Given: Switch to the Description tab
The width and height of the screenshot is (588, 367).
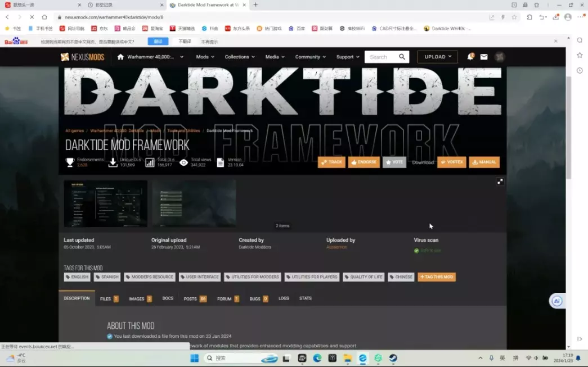Looking at the screenshot, I should pos(77,298).
